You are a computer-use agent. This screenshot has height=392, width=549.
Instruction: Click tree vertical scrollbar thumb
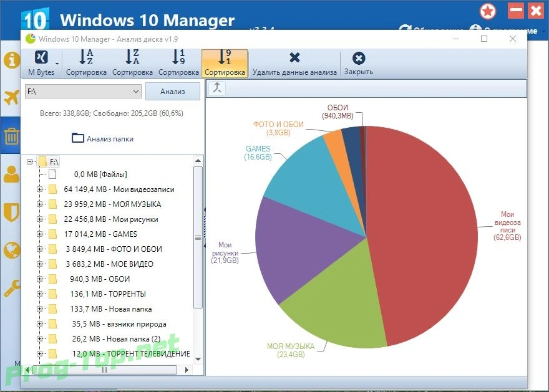[x=198, y=237]
